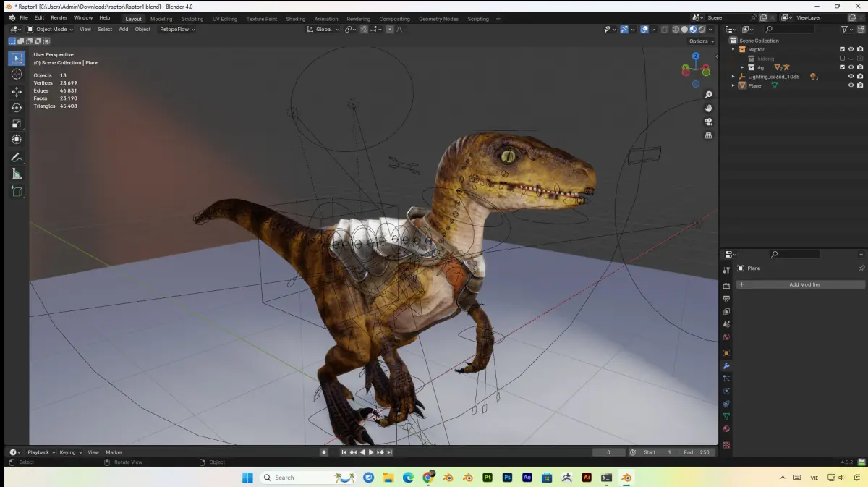The image size is (868, 487).
Task: Select the Add Cube tool
Action: click(17, 192)
